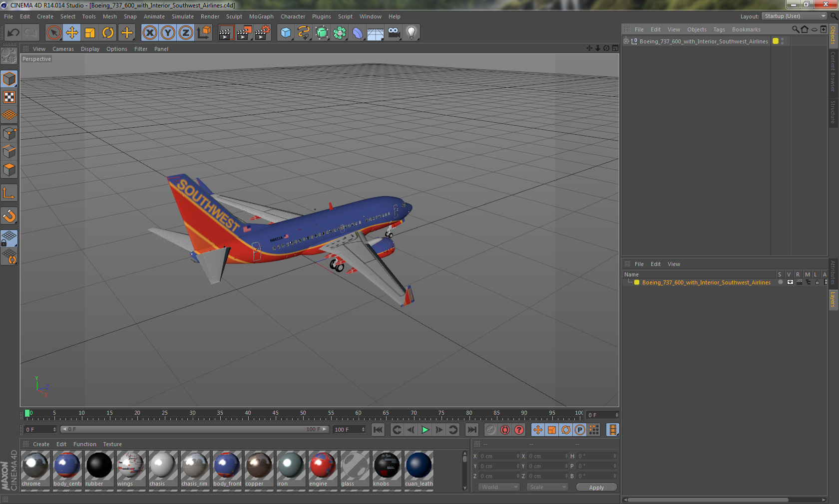
Task: Open viewport Cameras menu
Action: click(x=63, y=49)
